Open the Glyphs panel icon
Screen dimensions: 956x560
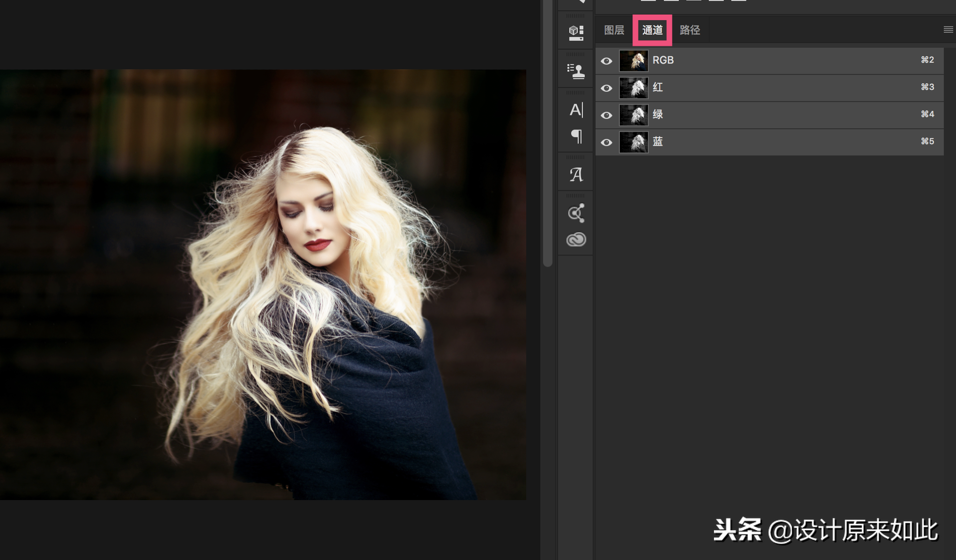576,175
